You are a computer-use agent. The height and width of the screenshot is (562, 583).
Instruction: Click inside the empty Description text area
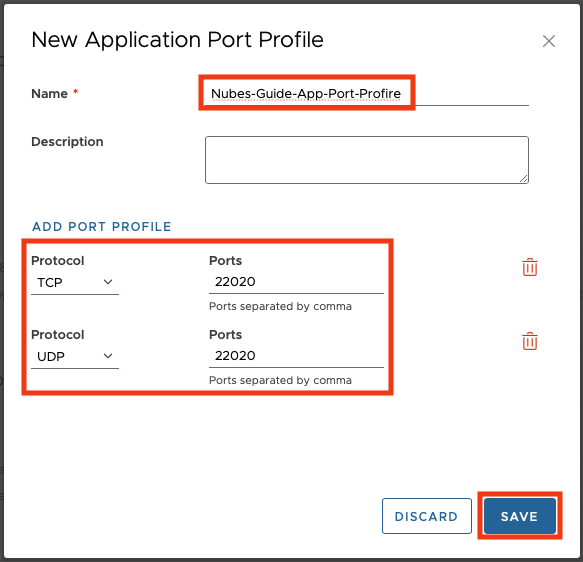[367, 160]
